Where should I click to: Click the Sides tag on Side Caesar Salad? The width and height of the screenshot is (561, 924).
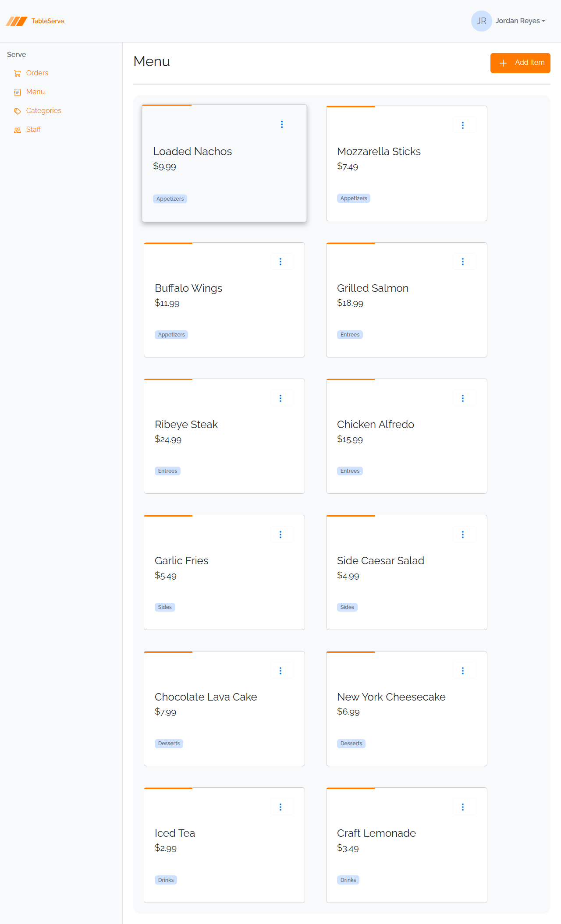click(x=347, y=607)
